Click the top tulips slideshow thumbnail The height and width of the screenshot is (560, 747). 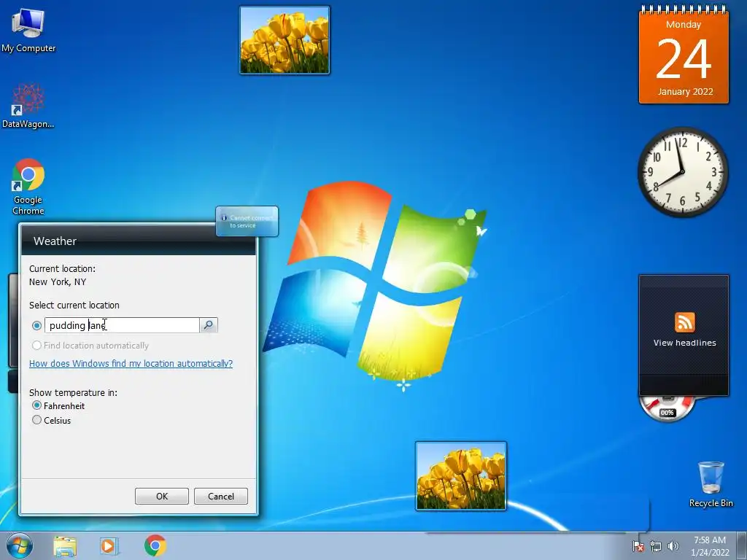click(x=285, y=40)
